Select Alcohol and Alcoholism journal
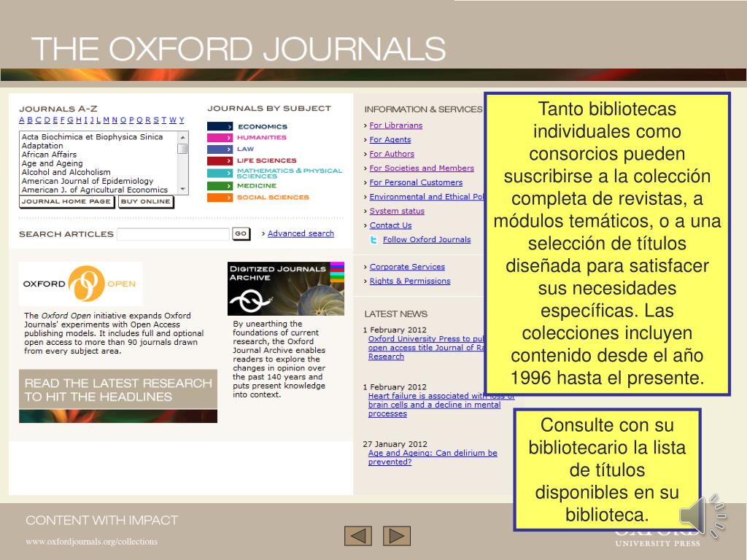 (66, 172)
